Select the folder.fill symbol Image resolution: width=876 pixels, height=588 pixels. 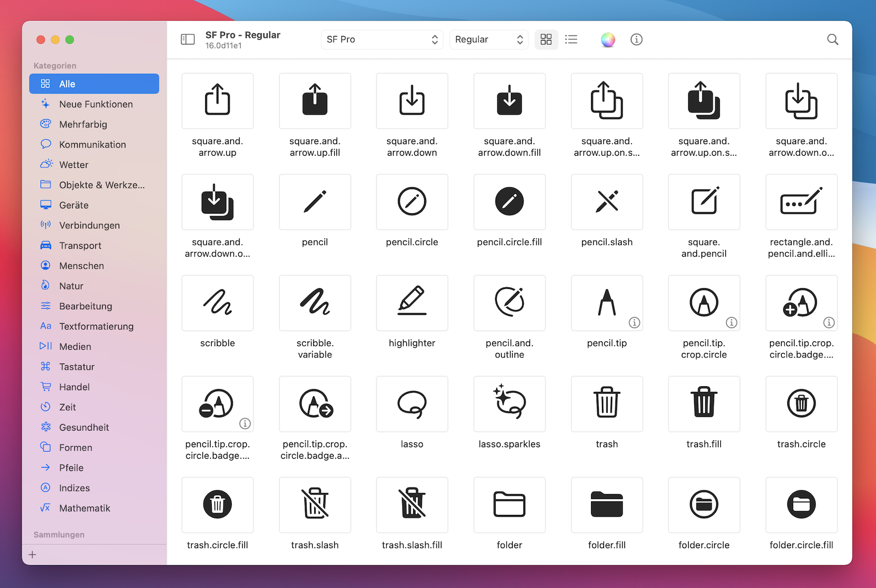pos(607,504)
